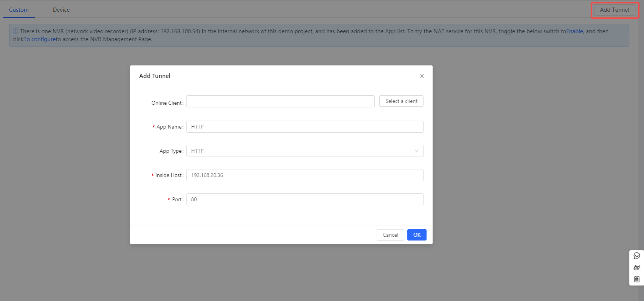Focus the Online Client input field
Image resolution: width=644 pixels, height=301 pixels.
pyautogui.click(x=280, y=101)
